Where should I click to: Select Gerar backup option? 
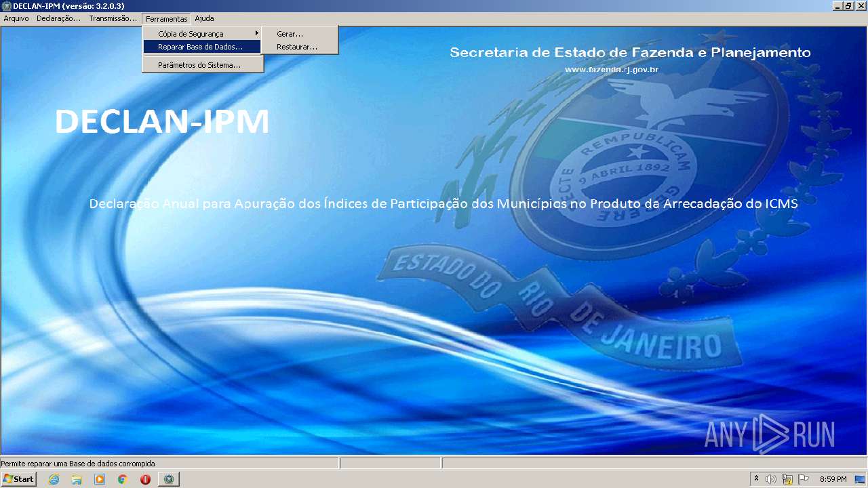(x=299, y=33)
